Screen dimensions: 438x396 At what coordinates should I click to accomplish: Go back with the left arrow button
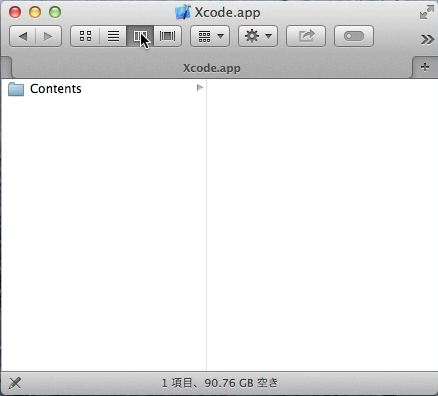pyautogui.click(x=22, y=36)
